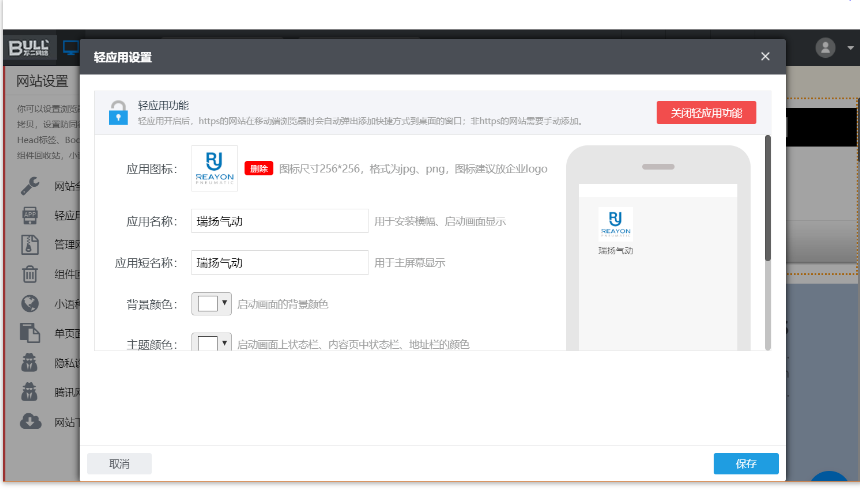Expand the account menu arrow beside the avatar
The image size is (860, 492).
pyautogui.click(x=849, y=48)
